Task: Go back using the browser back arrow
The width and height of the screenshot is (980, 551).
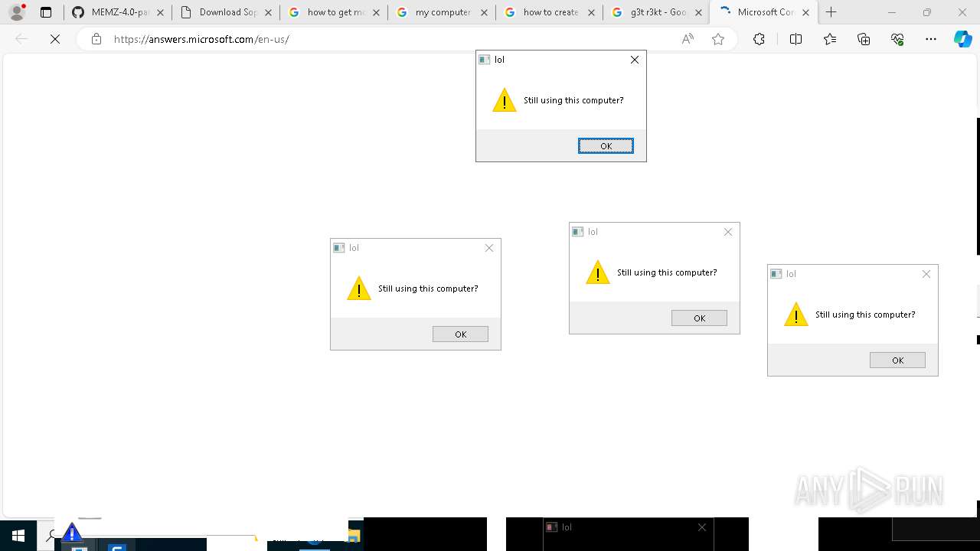Action: [x=21, y=39]
